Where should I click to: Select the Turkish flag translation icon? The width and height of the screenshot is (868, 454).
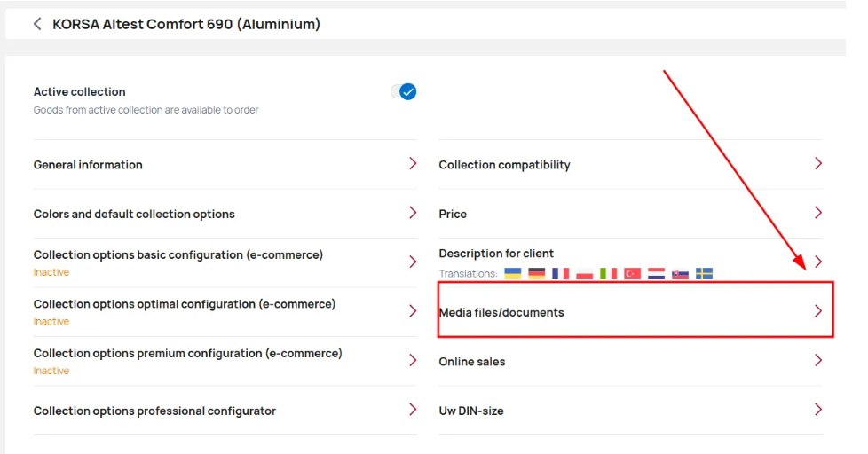[x=632, y=274]
